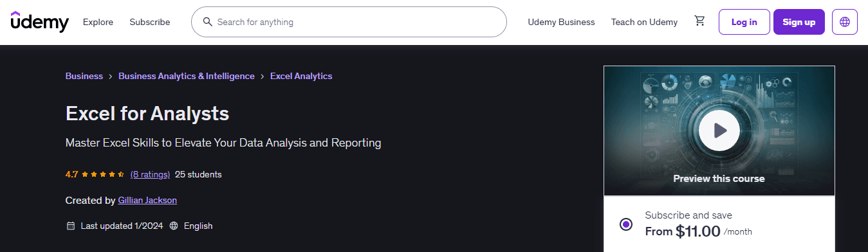This screenshot has height=252, width=868.
Task: Click the Master Excel Skills subtitle
Action: (223, 143)
